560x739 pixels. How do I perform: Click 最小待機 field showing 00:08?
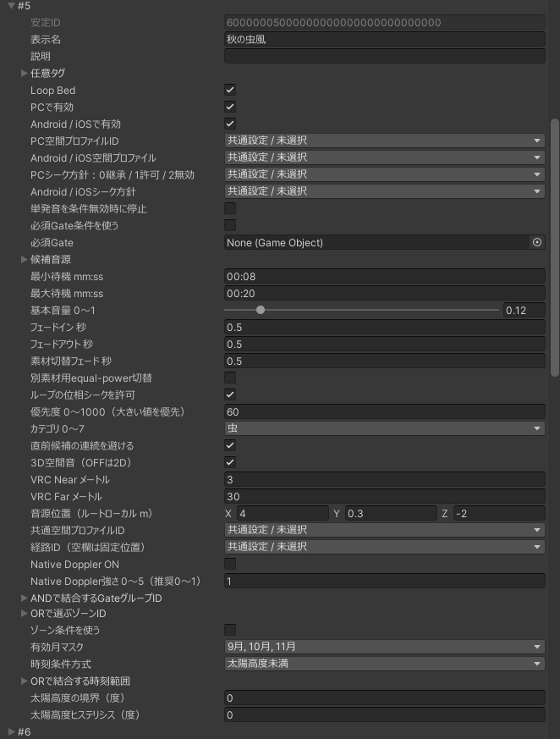[x=384, y=276]
